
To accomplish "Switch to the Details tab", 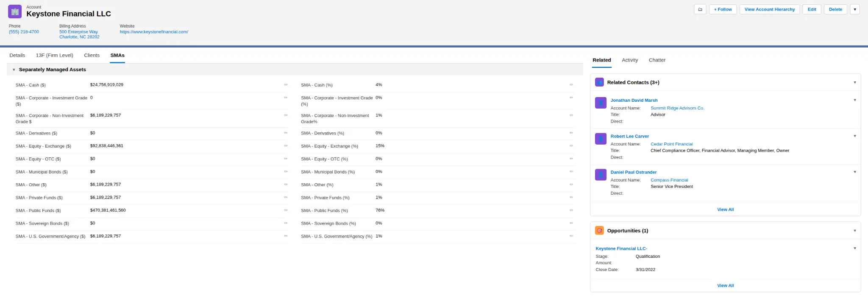I will coord(17,56).
